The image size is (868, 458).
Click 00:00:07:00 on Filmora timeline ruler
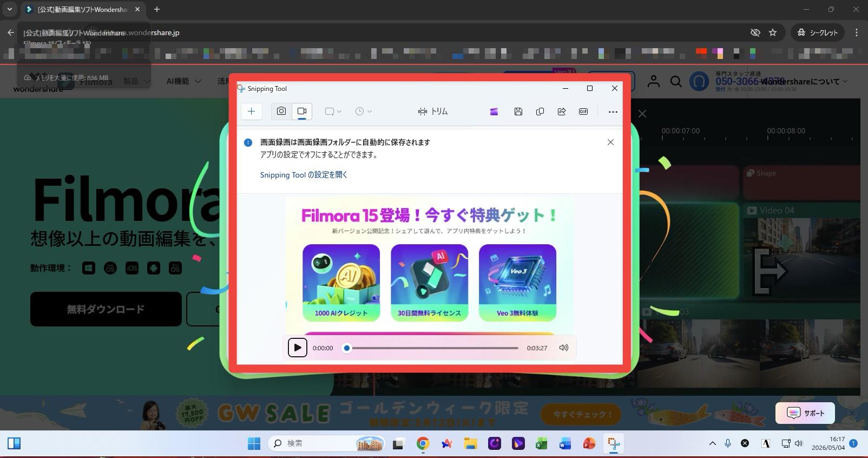[x=680, y=130]
